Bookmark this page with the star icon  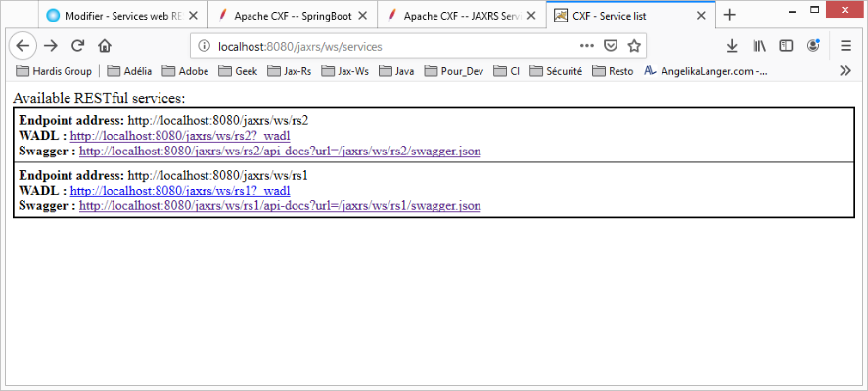[x=634, y=46]
